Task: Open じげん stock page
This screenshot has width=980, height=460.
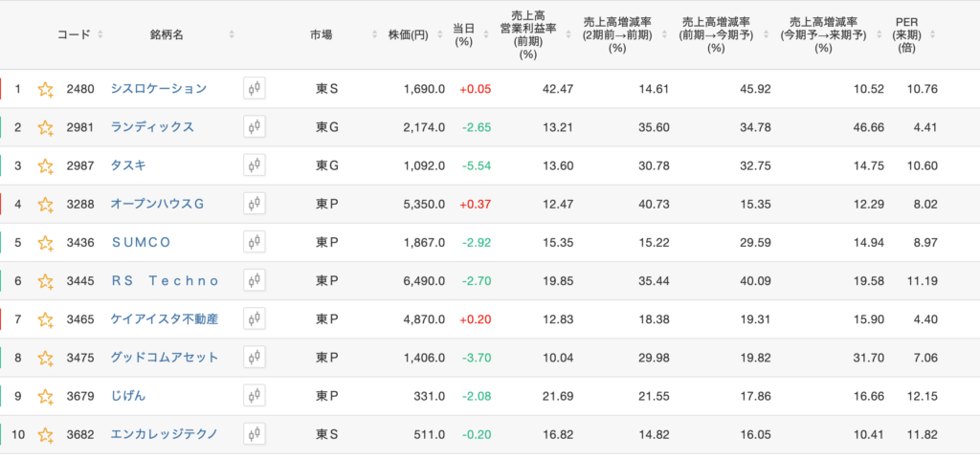Action: click(x=128, y=396)
